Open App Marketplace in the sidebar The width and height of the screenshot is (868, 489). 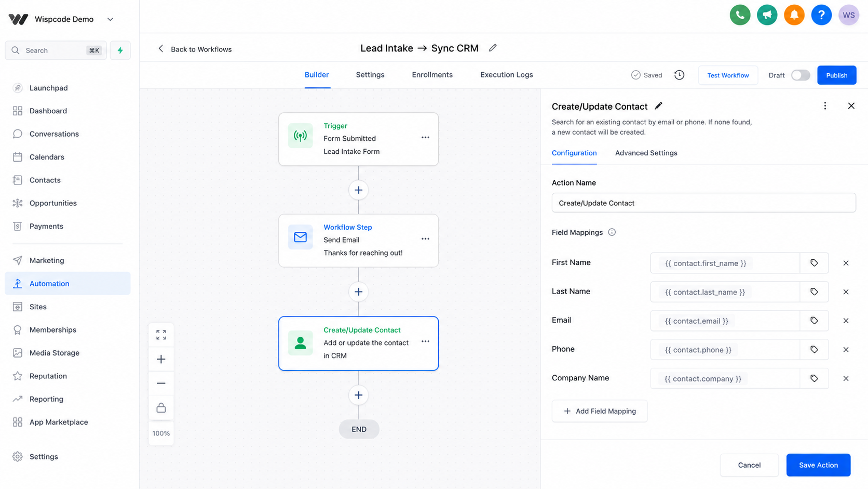click(67, 422)
